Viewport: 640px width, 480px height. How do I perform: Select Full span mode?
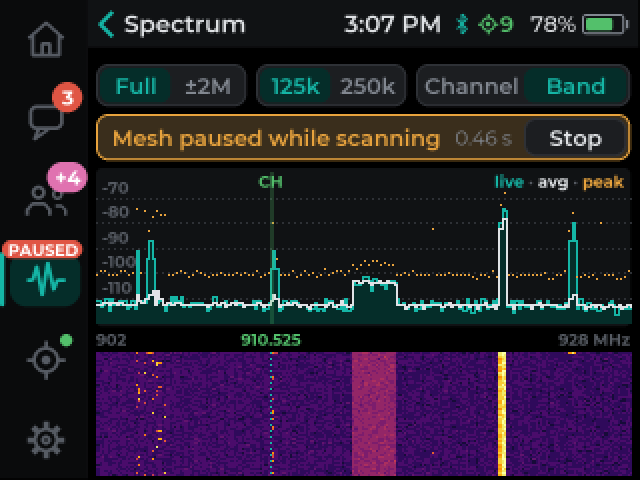pyautogui.click(x=136, y=86)
